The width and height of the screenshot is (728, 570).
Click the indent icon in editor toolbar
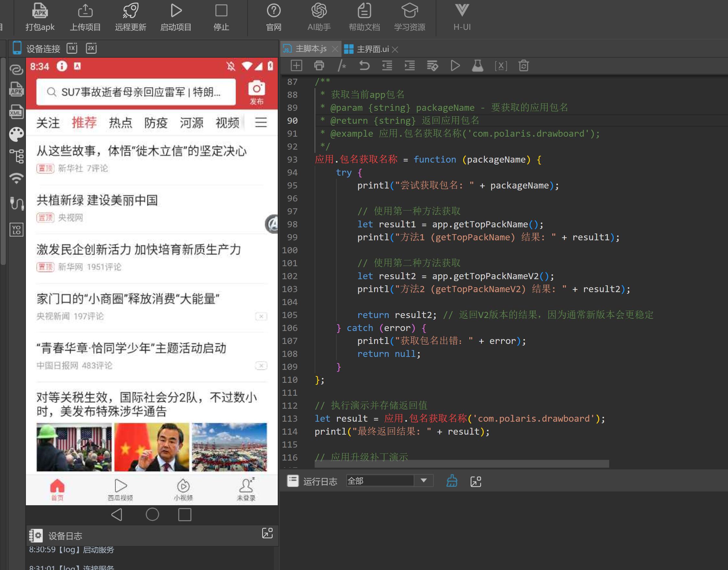pos(409,65)
